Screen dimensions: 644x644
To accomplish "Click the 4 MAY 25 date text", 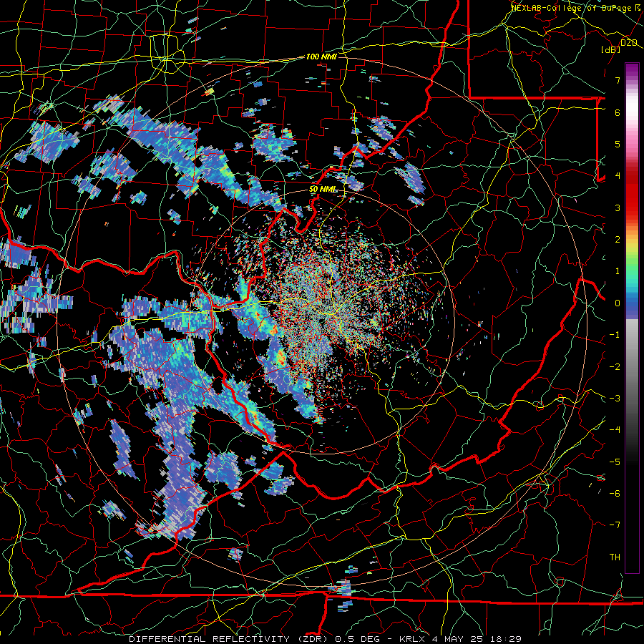I will click(457, 639).
